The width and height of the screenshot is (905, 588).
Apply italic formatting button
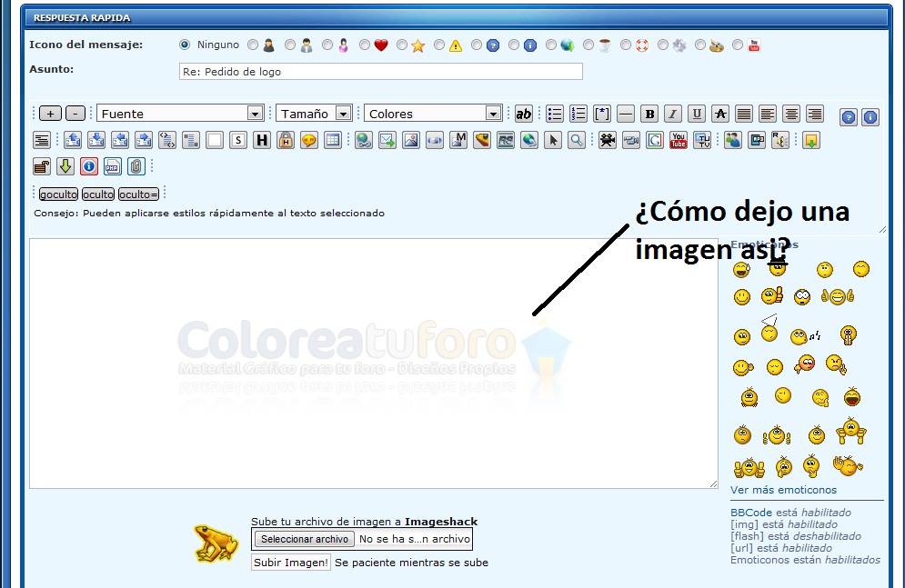[673, 114]
